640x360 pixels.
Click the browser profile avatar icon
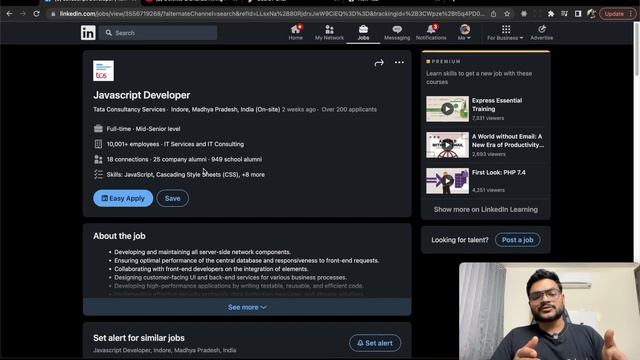point(591,14)
